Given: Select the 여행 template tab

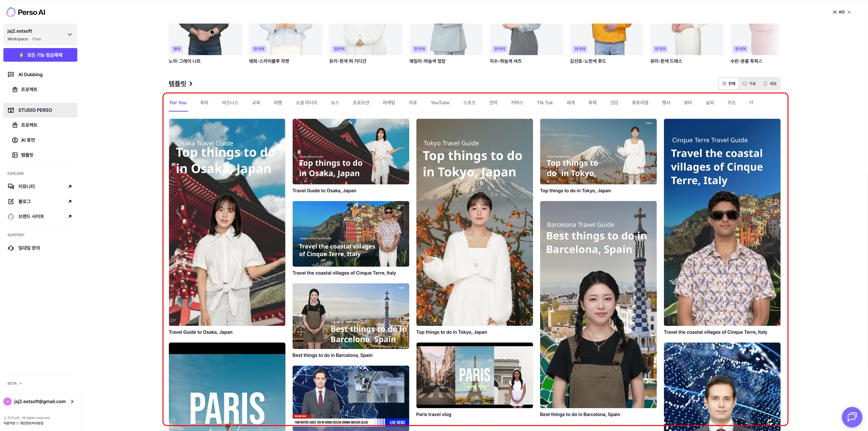Looking at the screenshot, I should (278, 103).
